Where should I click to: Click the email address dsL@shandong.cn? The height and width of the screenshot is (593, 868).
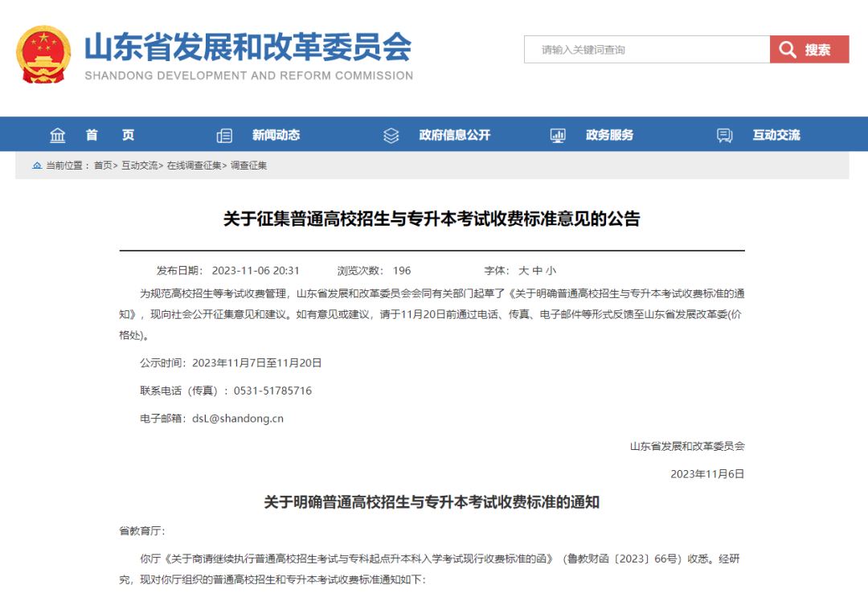[x=238, y=419]
